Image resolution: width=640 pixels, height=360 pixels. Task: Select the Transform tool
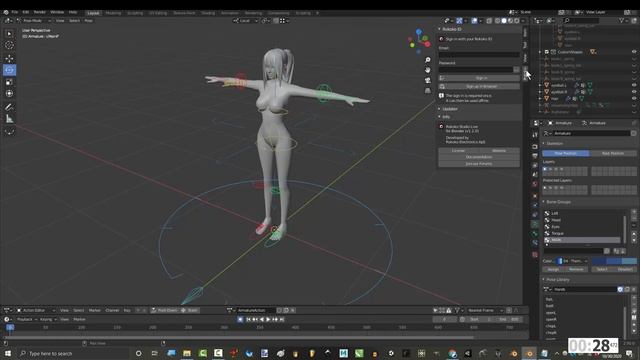tap(9, 93)
